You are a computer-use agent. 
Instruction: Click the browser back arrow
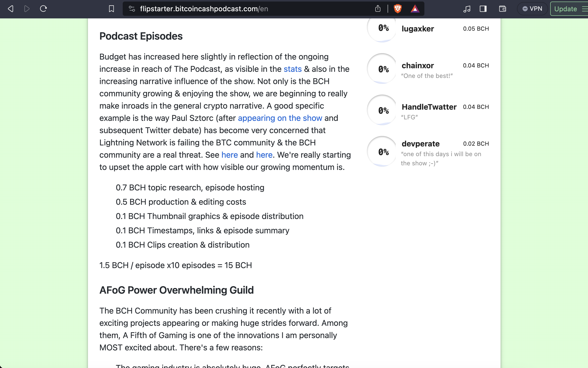(11, 9)
